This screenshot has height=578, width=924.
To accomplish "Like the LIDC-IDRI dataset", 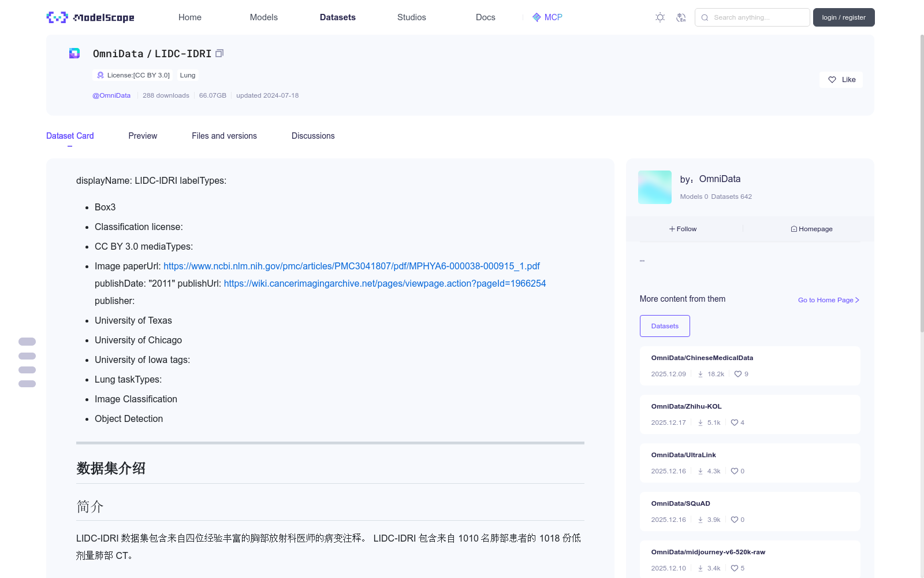I will coord(841,80).
